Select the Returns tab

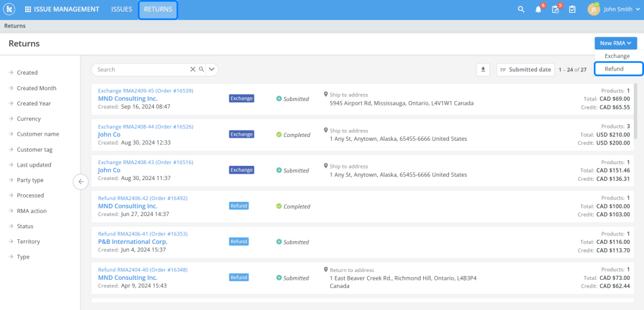[158, 10]
